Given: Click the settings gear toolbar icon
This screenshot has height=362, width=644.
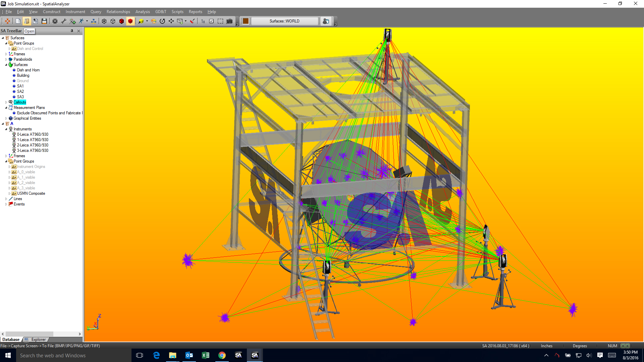Looking at the screenshot, I should [55, 21].
